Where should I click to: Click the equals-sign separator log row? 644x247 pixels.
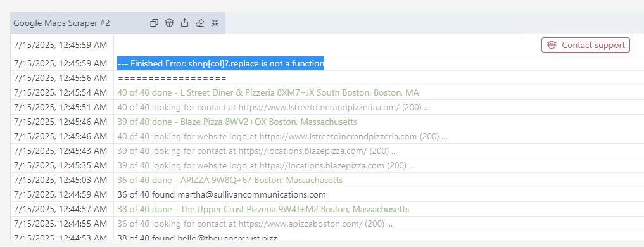coord(172,78)
